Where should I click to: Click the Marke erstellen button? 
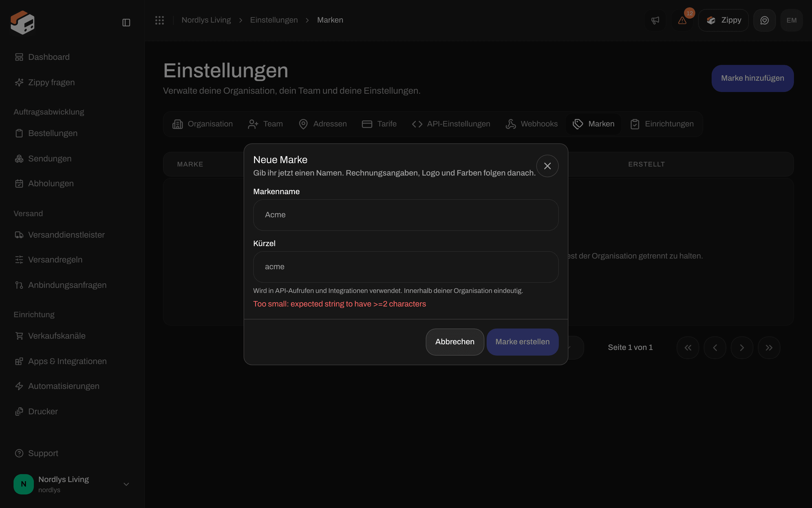pyautogui.click(x=522, y=342)
